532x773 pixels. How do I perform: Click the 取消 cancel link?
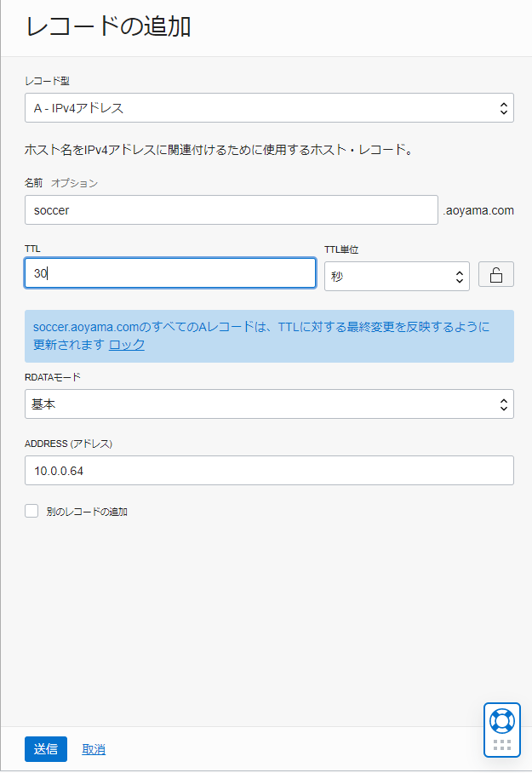coord(94,749)
